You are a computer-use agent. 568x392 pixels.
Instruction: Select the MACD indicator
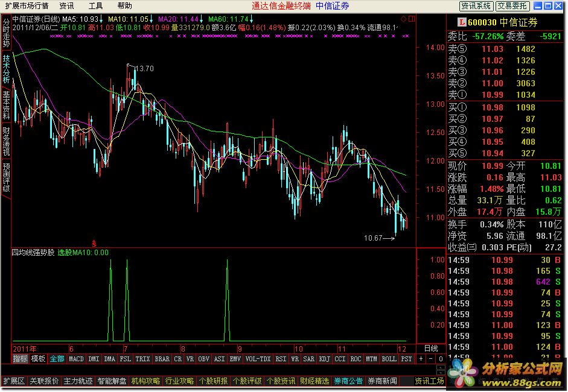point(76,359)
